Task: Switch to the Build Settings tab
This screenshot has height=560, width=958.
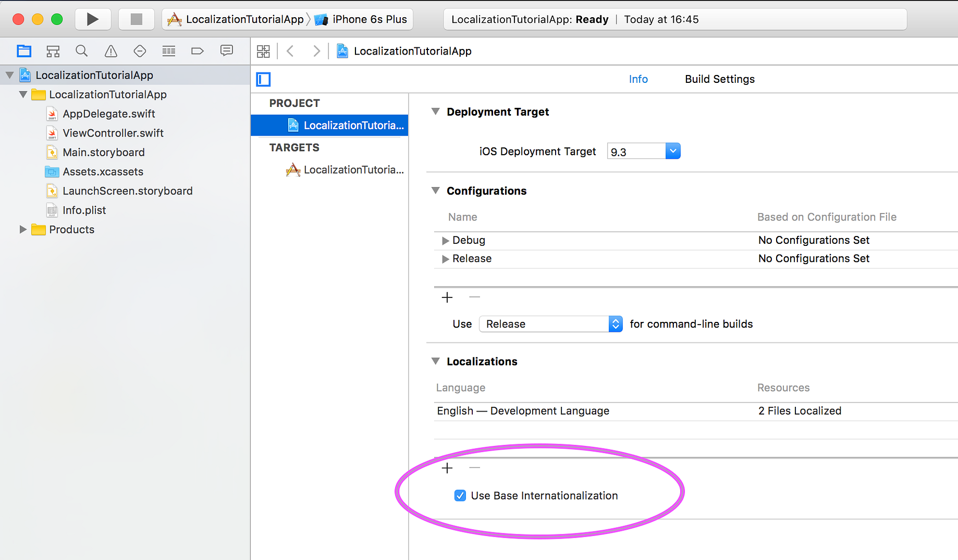Action: [x=719, y=79]
